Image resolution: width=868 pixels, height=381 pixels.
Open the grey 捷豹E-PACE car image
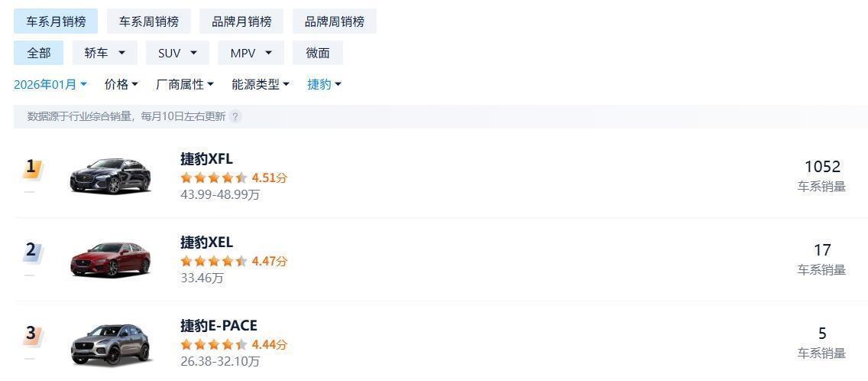tap(110, 344)
